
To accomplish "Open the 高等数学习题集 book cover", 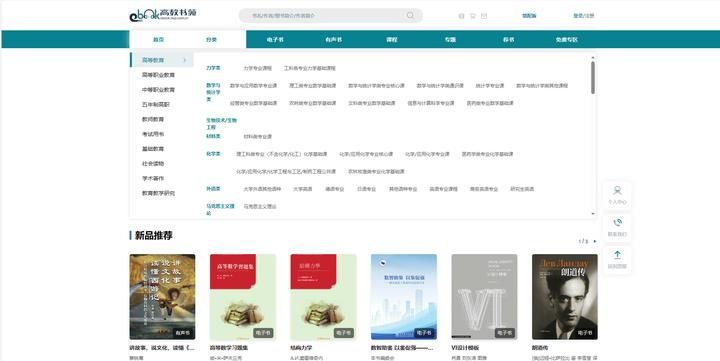I will [243, 297].
